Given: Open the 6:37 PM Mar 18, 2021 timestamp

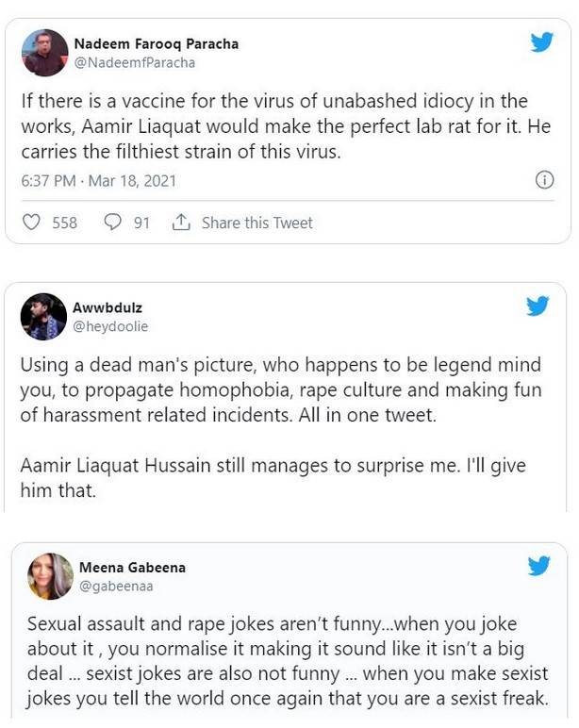Looking at the screenshot, I should [99, 180].
